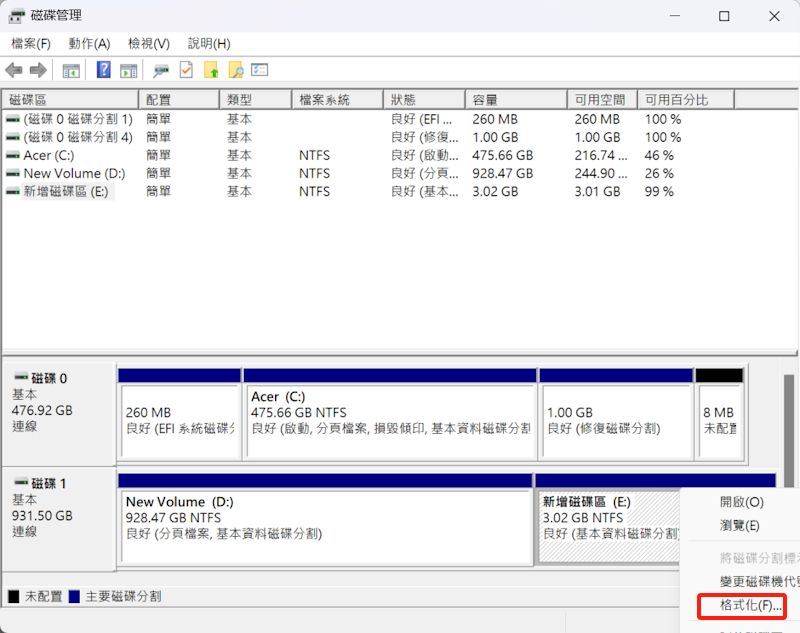Open the 檔案(F) menu

pyautogui.click(x=30, y=44)
